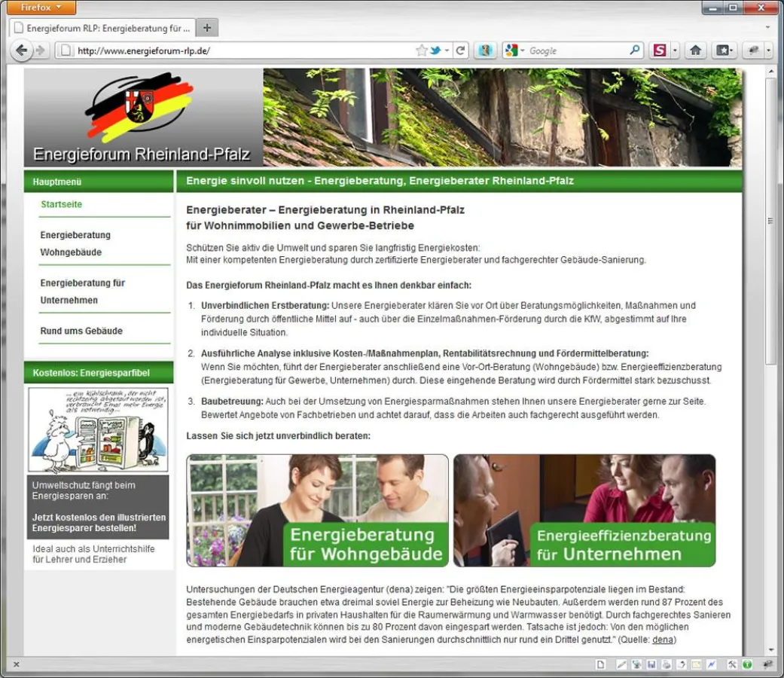Bookmark this page with the star icon
Viewport: 784px width, 678px height.
pyautogui.click(x=421, y=50)
